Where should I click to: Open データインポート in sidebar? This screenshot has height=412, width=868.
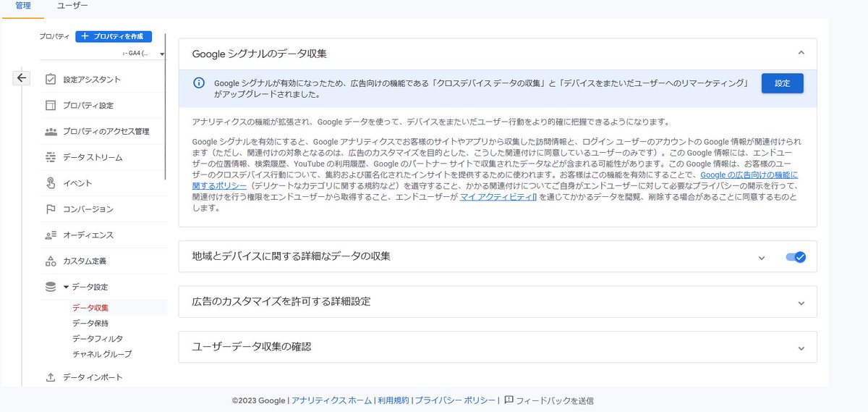(x=93, y=377)
